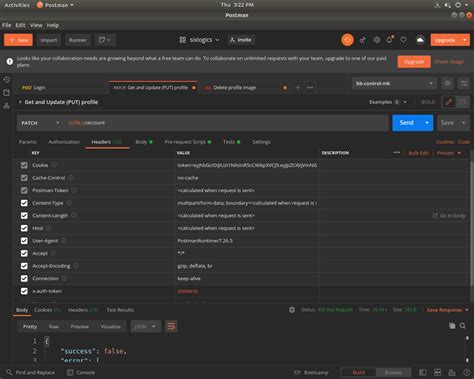Screen dimensions: 474x379
Task: Click Upgrade in the banner
Action: (x=414, y=62)
